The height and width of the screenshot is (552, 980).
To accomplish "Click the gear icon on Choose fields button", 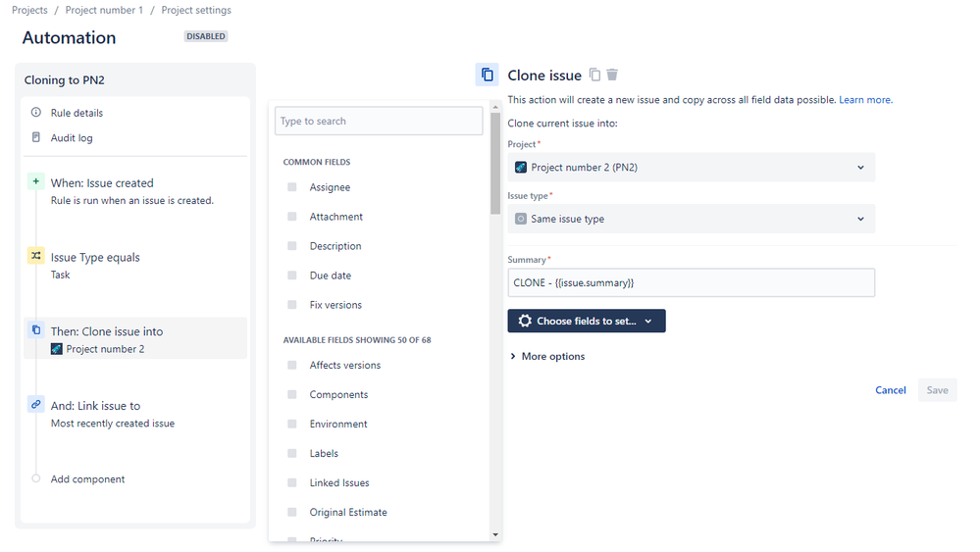I will (525, 321).
